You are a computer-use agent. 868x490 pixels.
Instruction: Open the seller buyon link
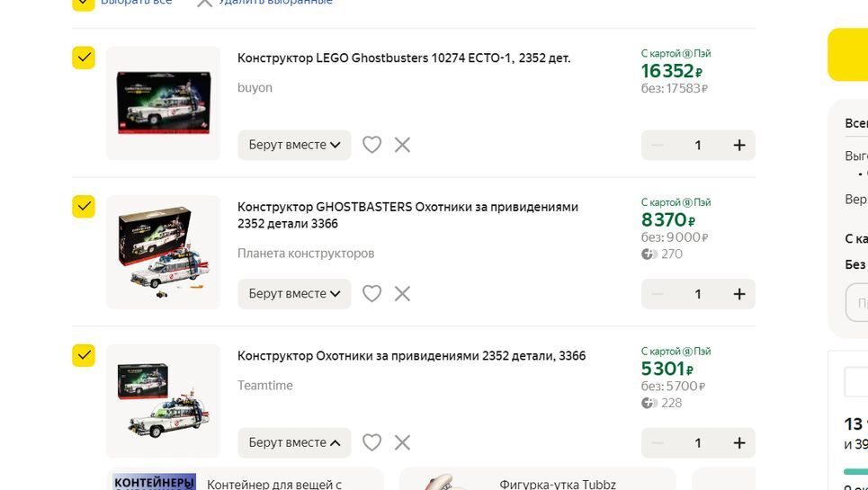click(x=255, y=88)
